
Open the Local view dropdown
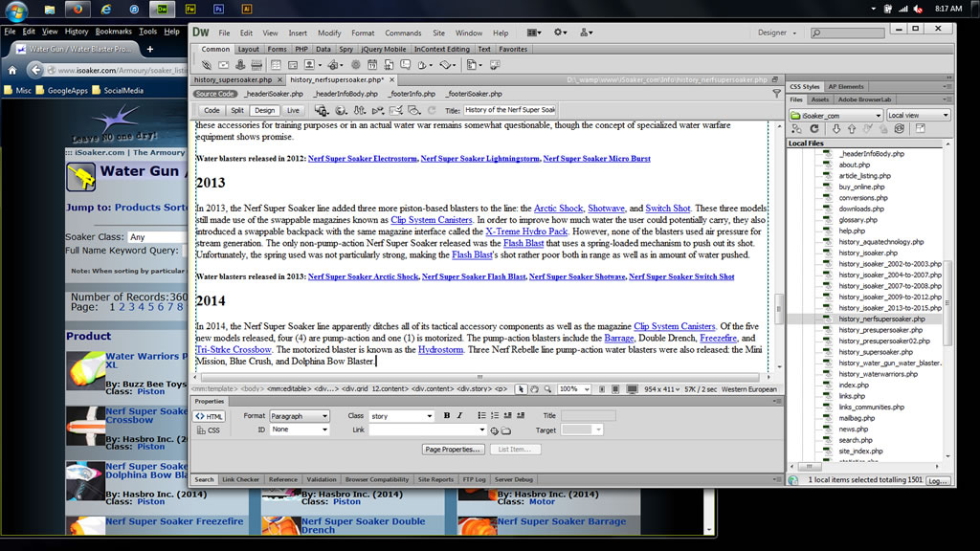pos(918,116)
